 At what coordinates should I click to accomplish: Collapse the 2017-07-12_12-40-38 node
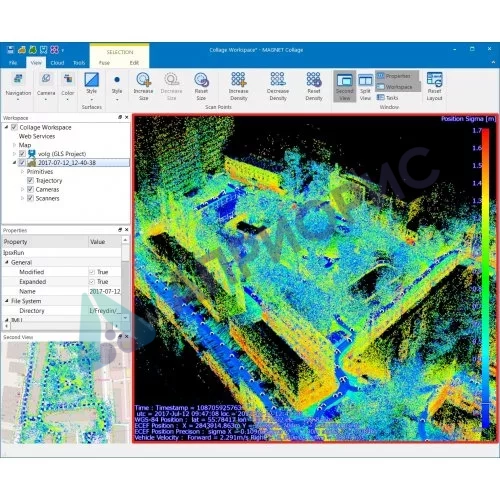tap(14, 163)
